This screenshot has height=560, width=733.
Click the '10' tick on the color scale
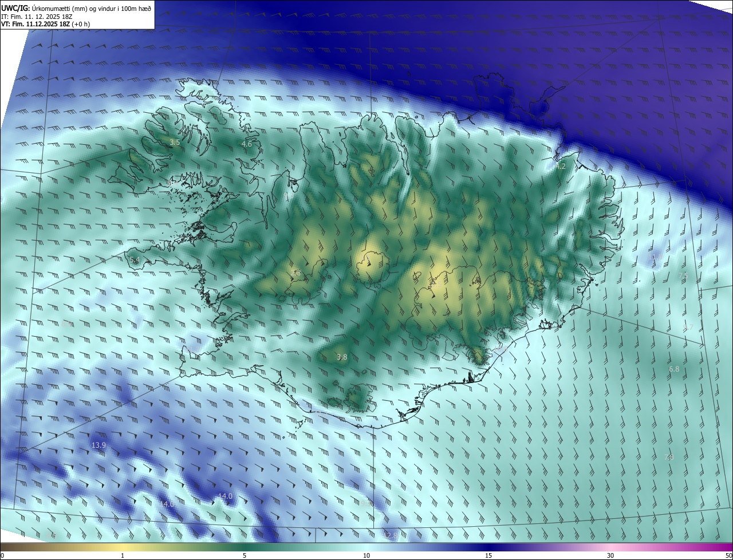366,555
